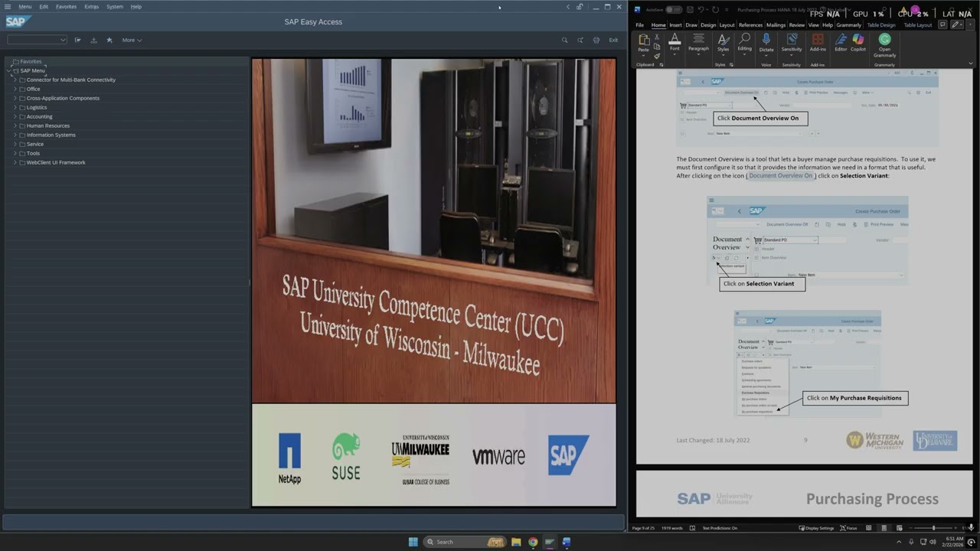Viewport: 980px width, 551px height.
Task: Click the SAP title bar back arrow
Action: (568, 7)
